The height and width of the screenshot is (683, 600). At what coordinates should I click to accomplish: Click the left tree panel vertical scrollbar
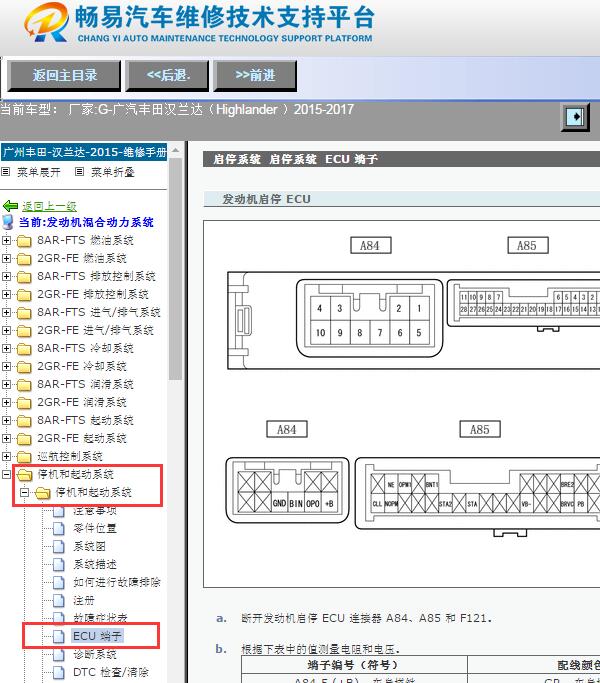(x=175, y=268)
